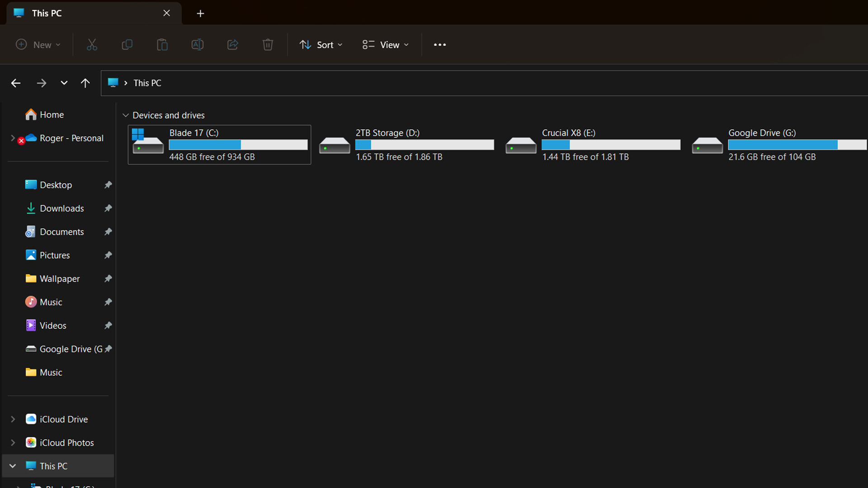Add a new tab with plus button

click(200, 14)
